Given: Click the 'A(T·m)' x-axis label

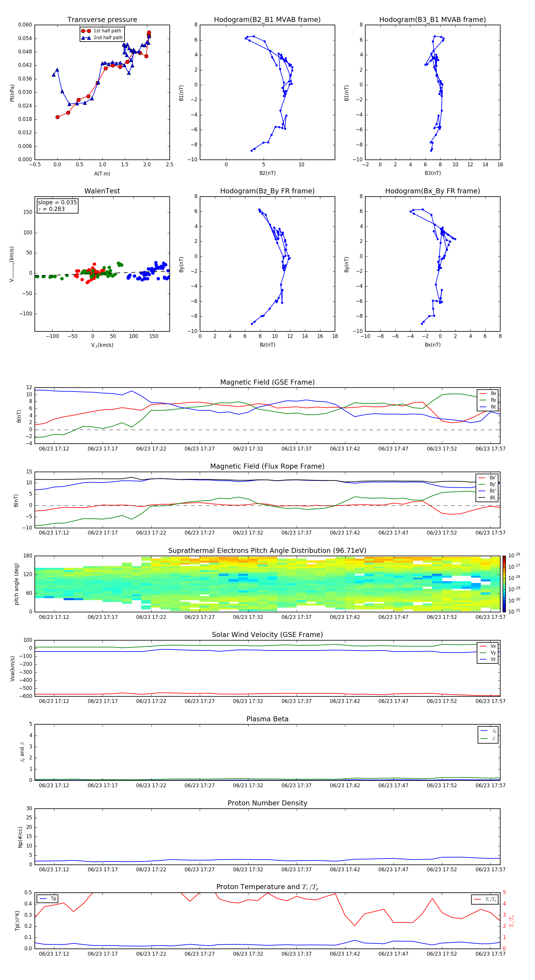Looking at the screenshot, I should (102, 173).
